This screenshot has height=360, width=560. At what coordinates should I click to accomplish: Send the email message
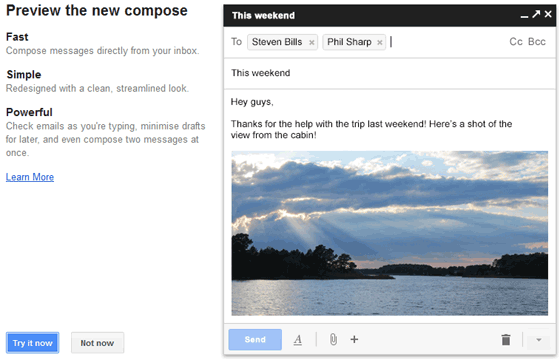(255, 339)
